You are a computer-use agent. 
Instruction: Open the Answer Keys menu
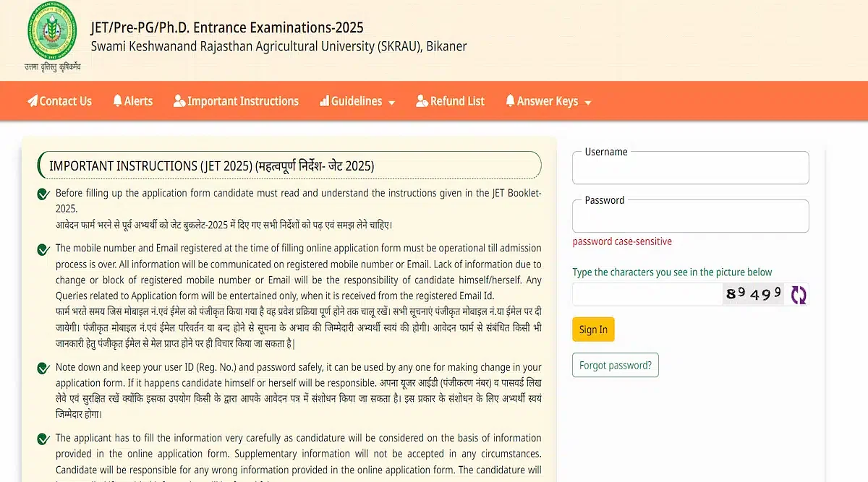coord(548,101)
